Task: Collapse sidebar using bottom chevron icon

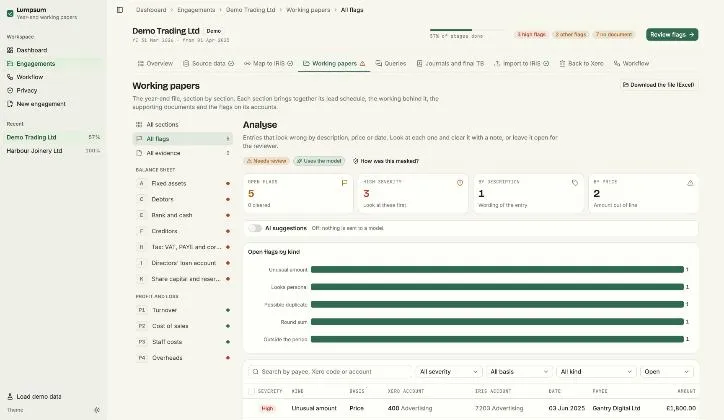Action: [97, 410]
